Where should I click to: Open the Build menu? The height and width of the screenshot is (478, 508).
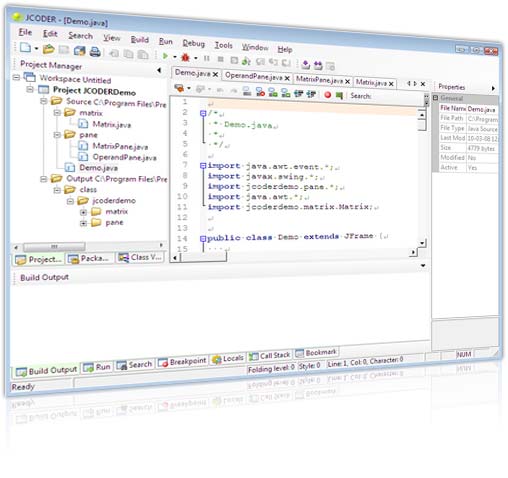coord(140,39)
